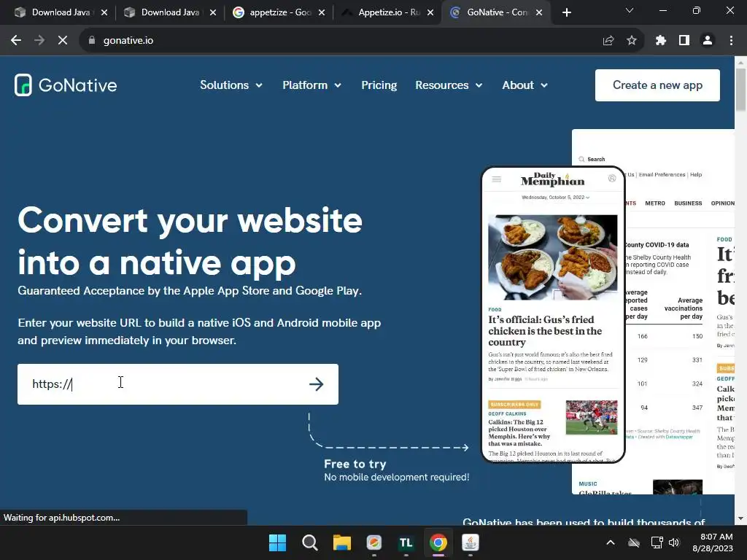
Task: Click Email Preferences in the desktop preview
Action: point(662,175)
